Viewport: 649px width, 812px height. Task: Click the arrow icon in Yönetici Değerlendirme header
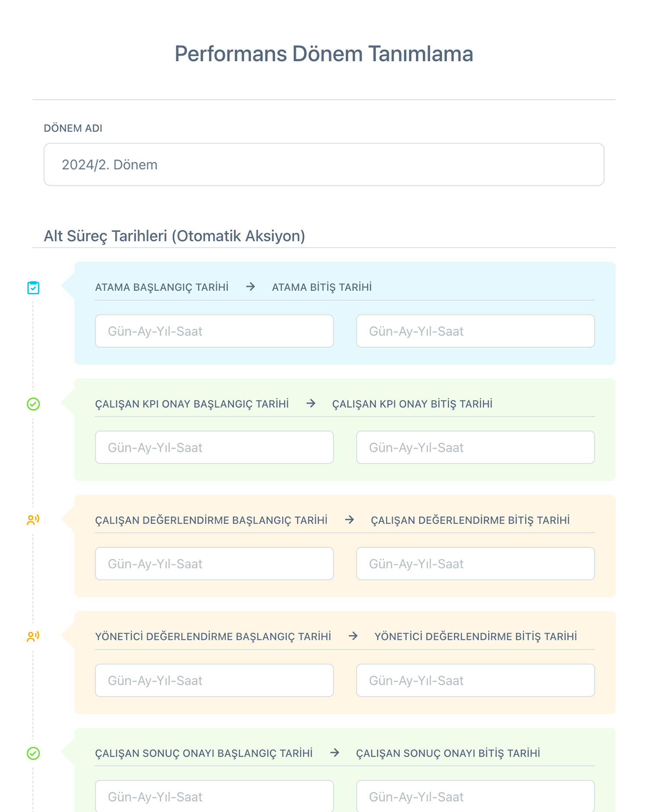point(353,636)
